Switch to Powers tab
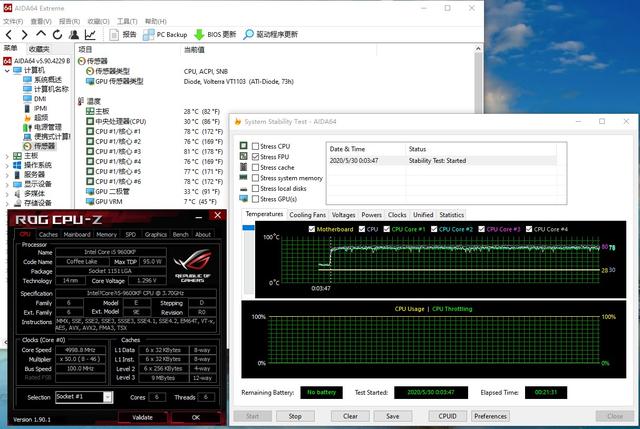 (371, 215)
